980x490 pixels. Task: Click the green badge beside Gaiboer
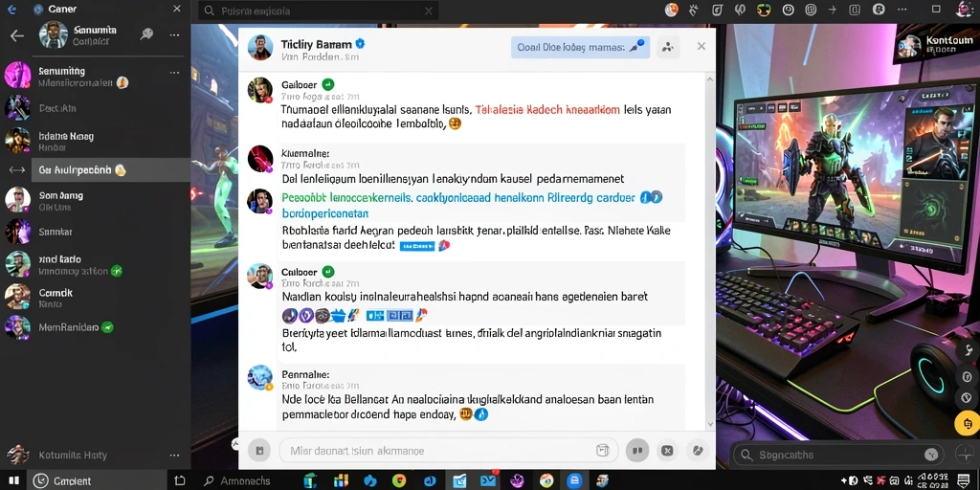tap(328, 84)
